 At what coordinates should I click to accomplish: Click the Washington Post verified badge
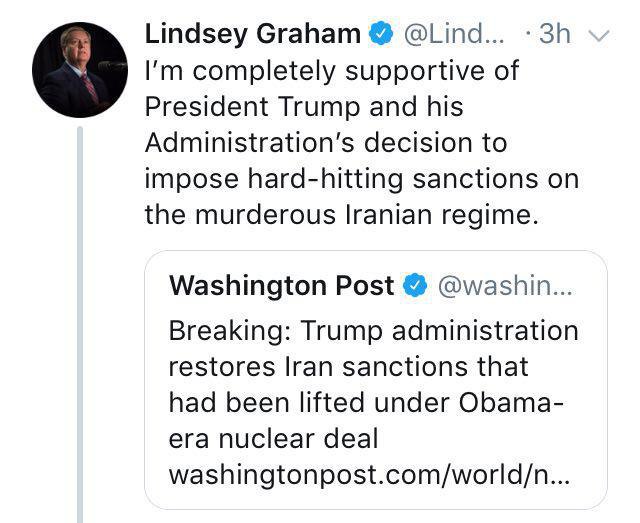point(414,286)
